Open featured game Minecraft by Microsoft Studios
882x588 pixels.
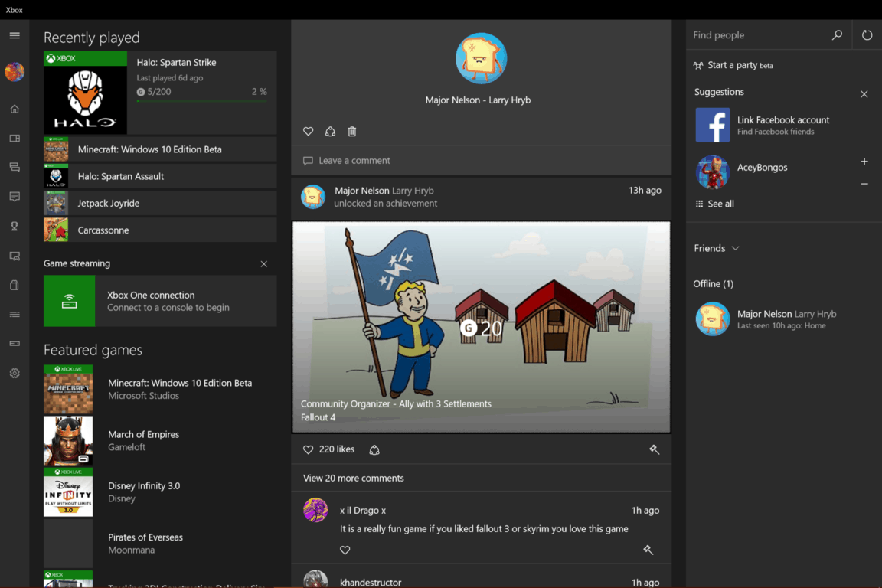pyautogui.click(x=160, y=390)
